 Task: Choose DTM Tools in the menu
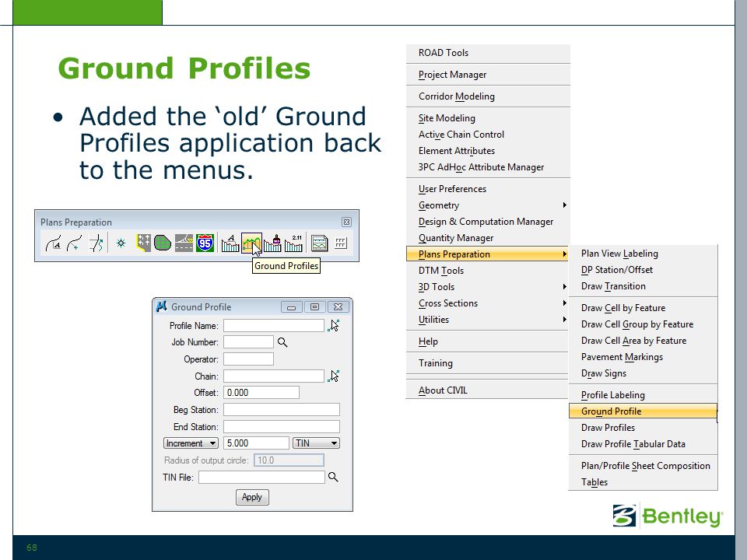488,271
